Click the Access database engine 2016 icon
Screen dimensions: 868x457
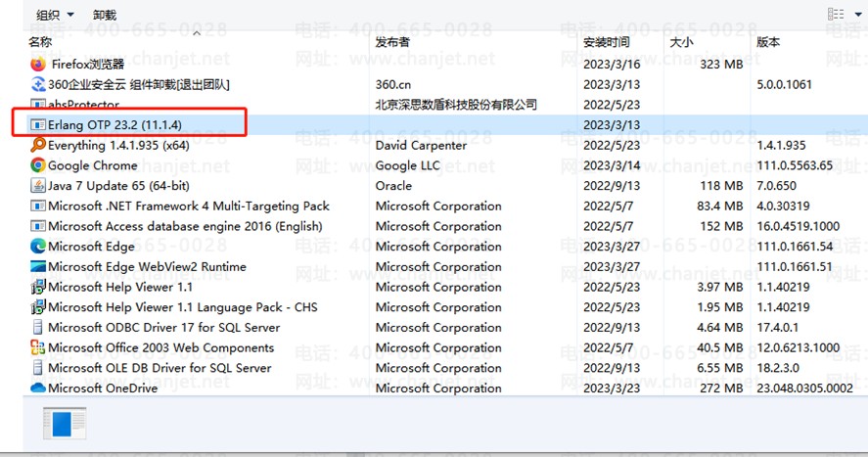click(x=37, y=226)
